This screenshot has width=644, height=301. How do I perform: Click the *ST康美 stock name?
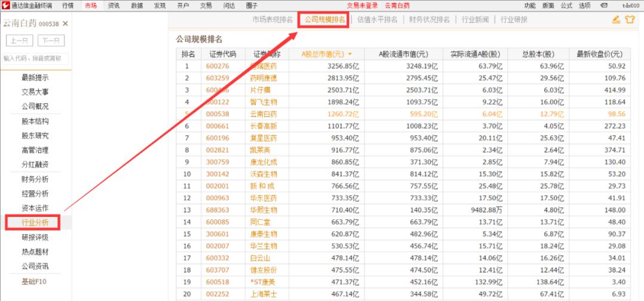click(x=262, y=282)
